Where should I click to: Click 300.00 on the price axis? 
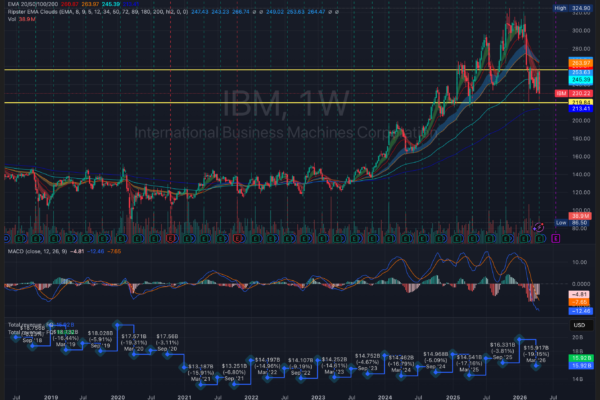581,31
